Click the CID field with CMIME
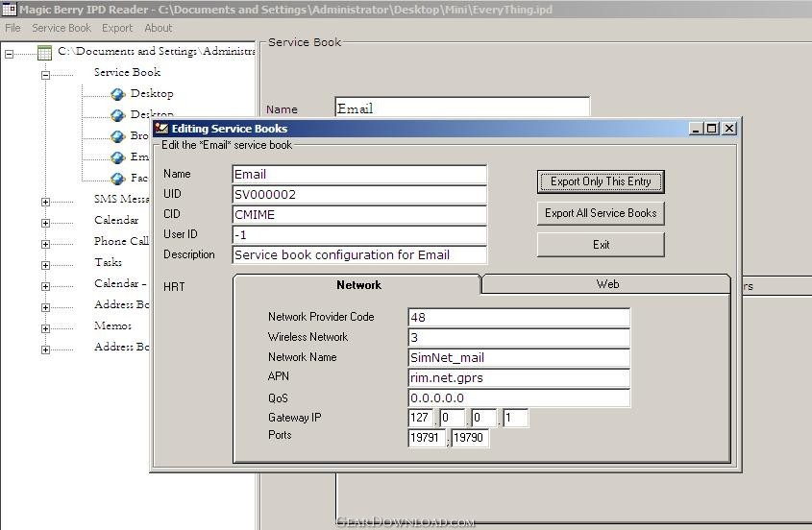This screenshot has height=530, width=812. 359,215
